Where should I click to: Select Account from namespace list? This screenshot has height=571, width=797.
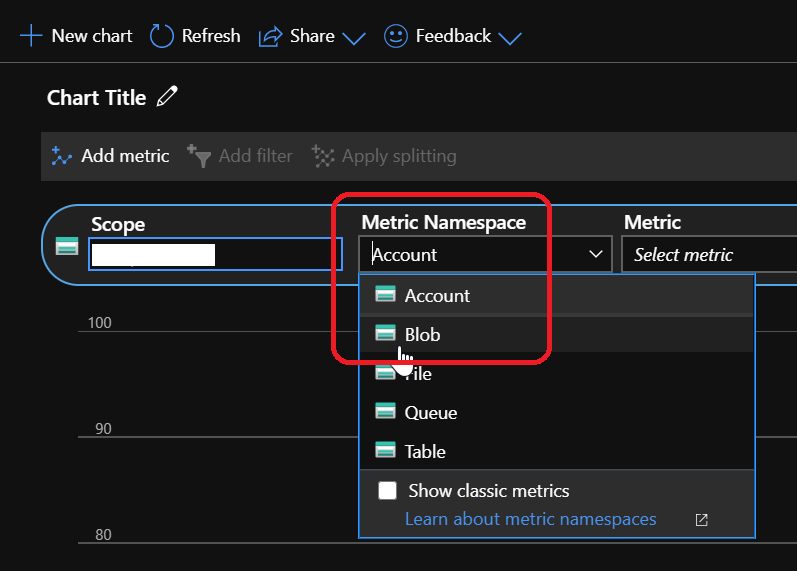437,295
